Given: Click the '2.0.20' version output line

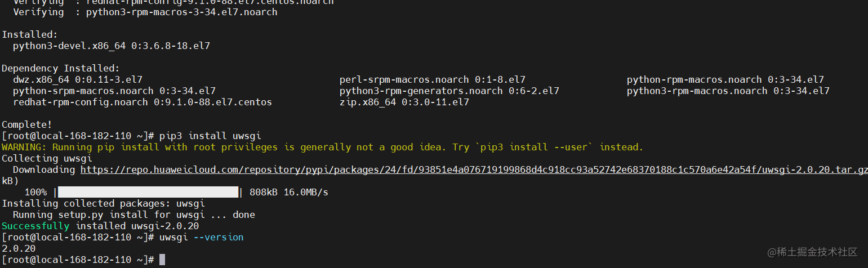Looking at the screenshot, I should (19, 248).
